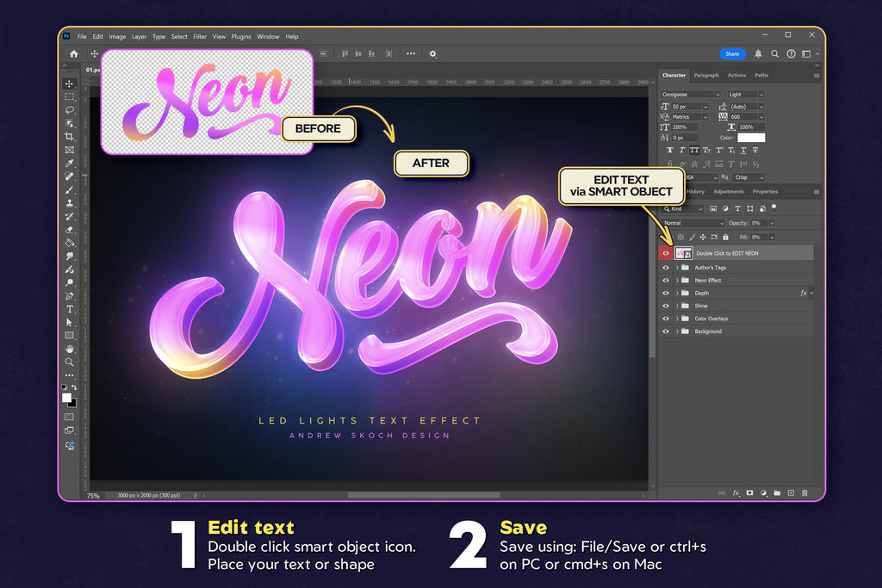The height and width of the screenshot is (588, 882).
Task: Open the Filter menu
Action: 200,37
